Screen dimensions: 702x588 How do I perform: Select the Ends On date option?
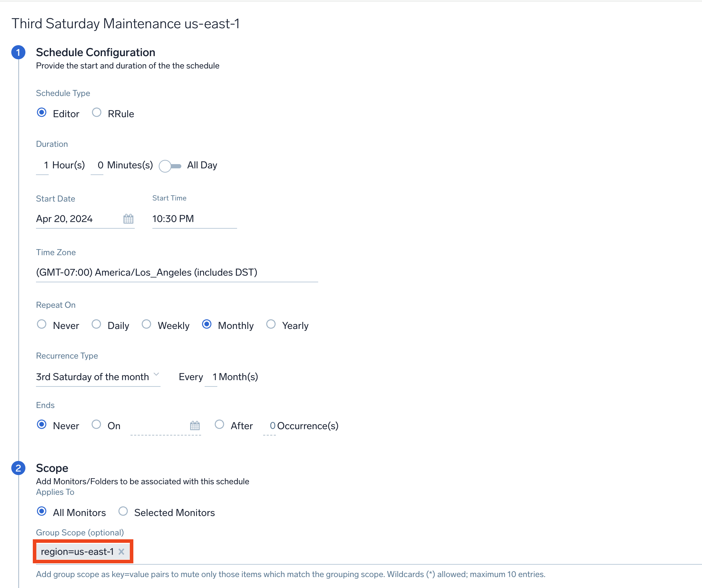point(96,425)
